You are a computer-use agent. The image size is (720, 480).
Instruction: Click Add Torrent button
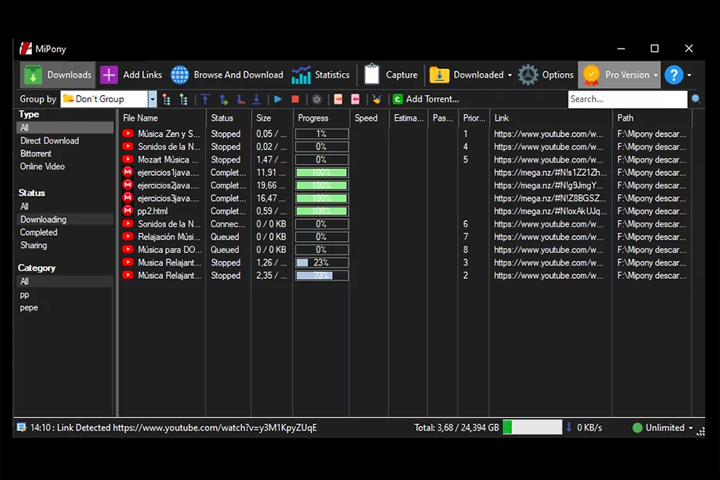point(426,99)
